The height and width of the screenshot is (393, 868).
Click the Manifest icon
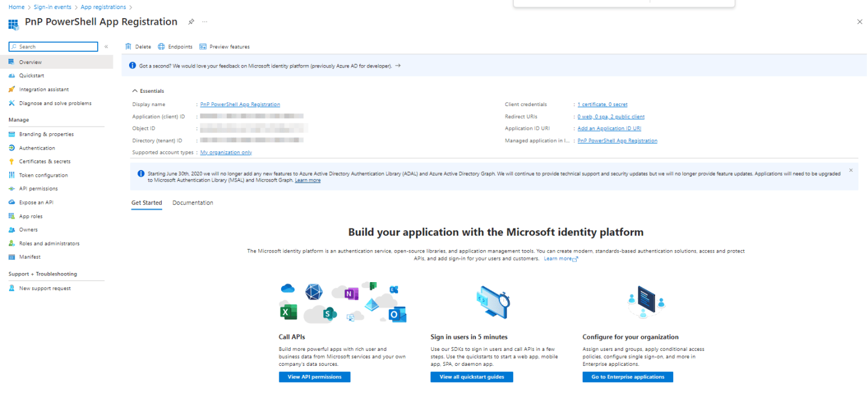[11, 257]
